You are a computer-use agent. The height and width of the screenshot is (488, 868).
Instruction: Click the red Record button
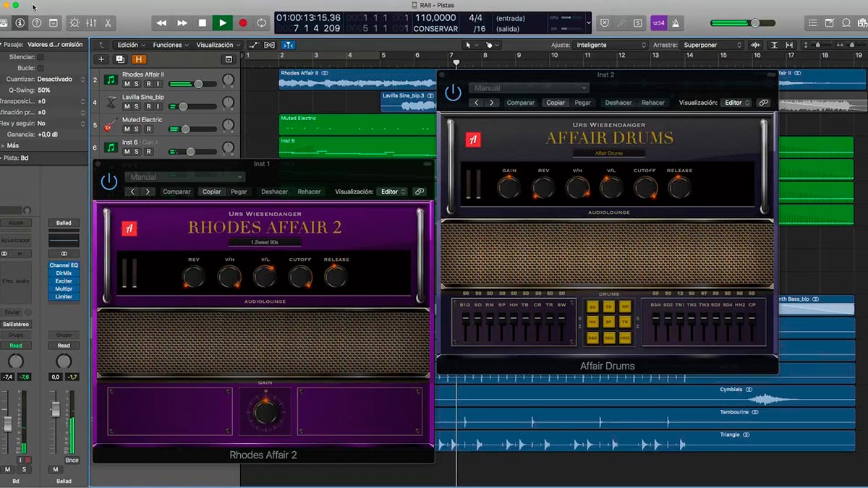(x=243, y=23)
